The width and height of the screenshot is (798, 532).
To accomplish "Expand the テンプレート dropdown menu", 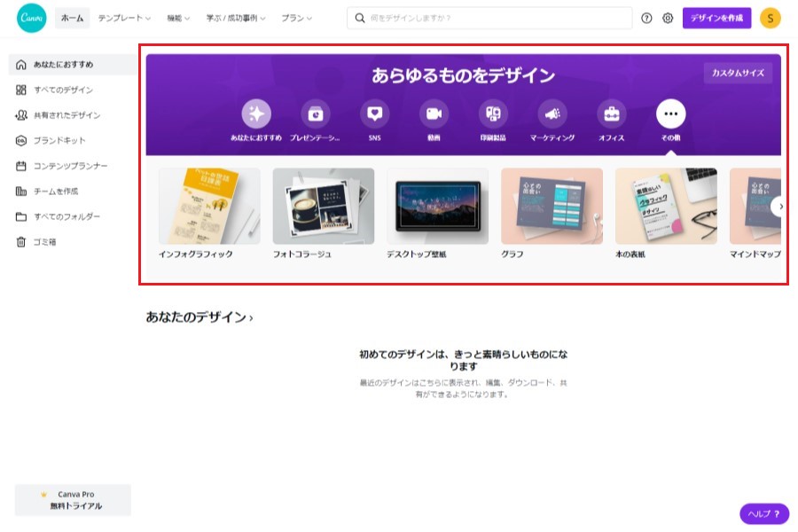I will [x=124, y=18].
